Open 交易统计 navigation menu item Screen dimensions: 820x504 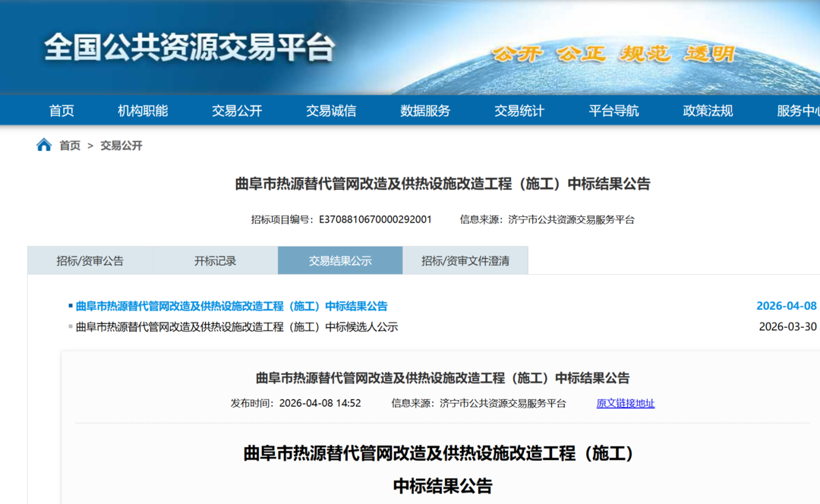[x=519, y=111]
